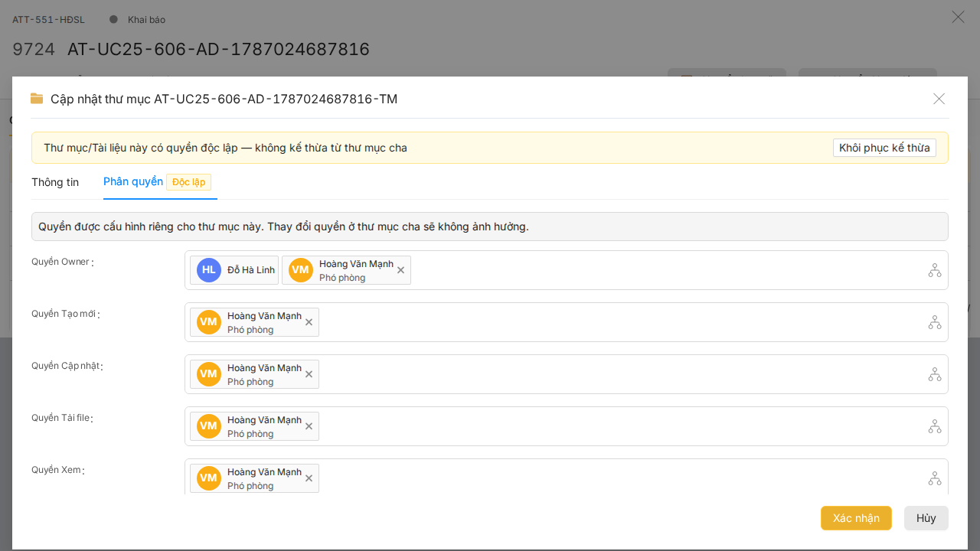Click the VM avatar in Quyền Owner
Screen dimensions: 980x551
coord(301,270)
